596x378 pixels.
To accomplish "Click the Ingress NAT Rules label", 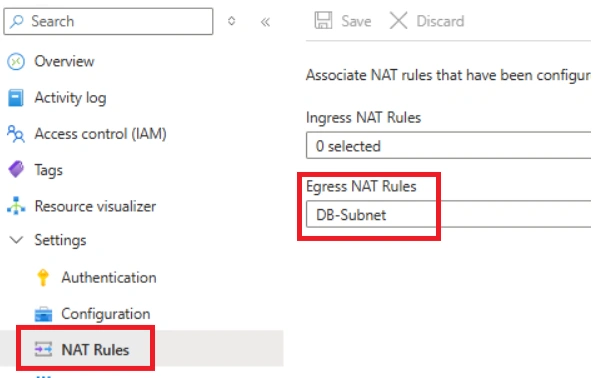I will (363, 118).
